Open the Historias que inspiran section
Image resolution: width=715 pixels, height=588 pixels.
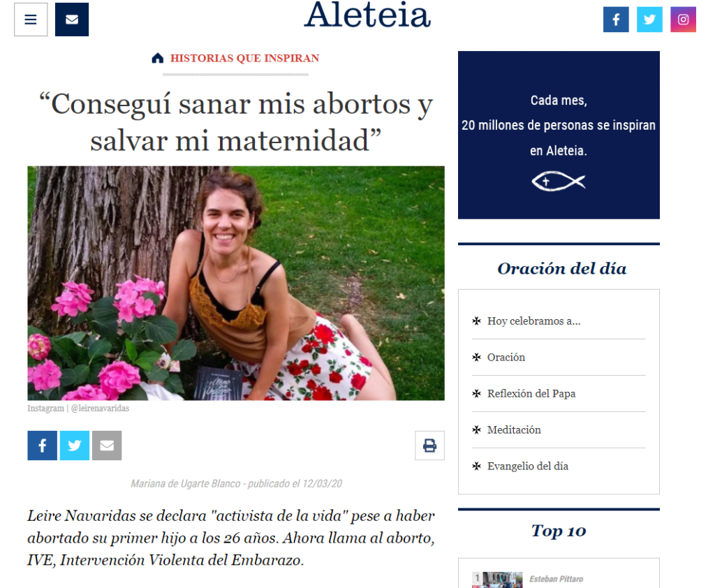pos(244,59)
